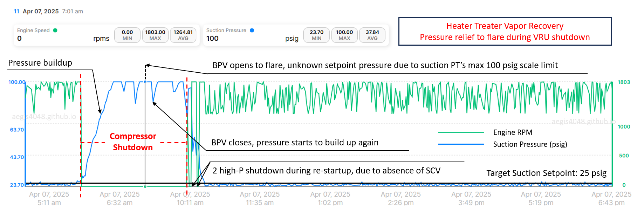Click the Engine RPM green legend line
The height and width of the screenshot is (217, 644).
pyautogui.click(x=461, y=132)
